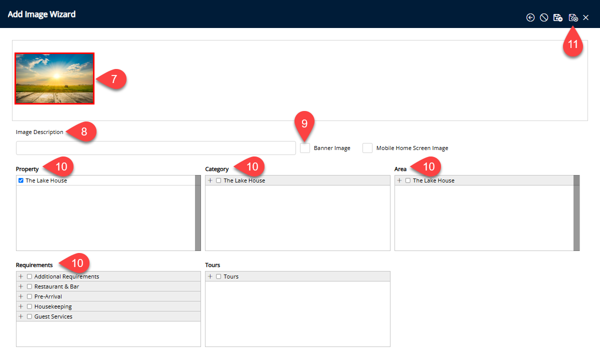Click the Property list scrollbar
The height and width of the screenshot is (364, 600).
pos(198,213)
